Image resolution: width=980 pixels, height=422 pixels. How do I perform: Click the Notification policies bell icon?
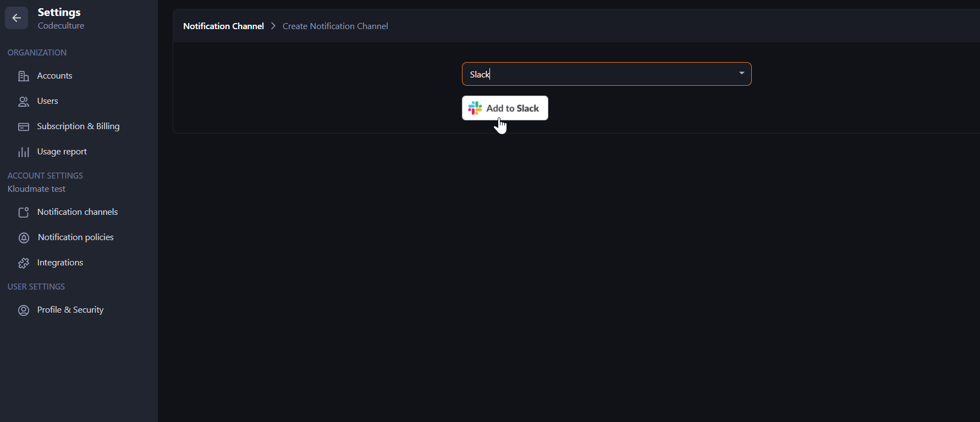pos(24,238)
